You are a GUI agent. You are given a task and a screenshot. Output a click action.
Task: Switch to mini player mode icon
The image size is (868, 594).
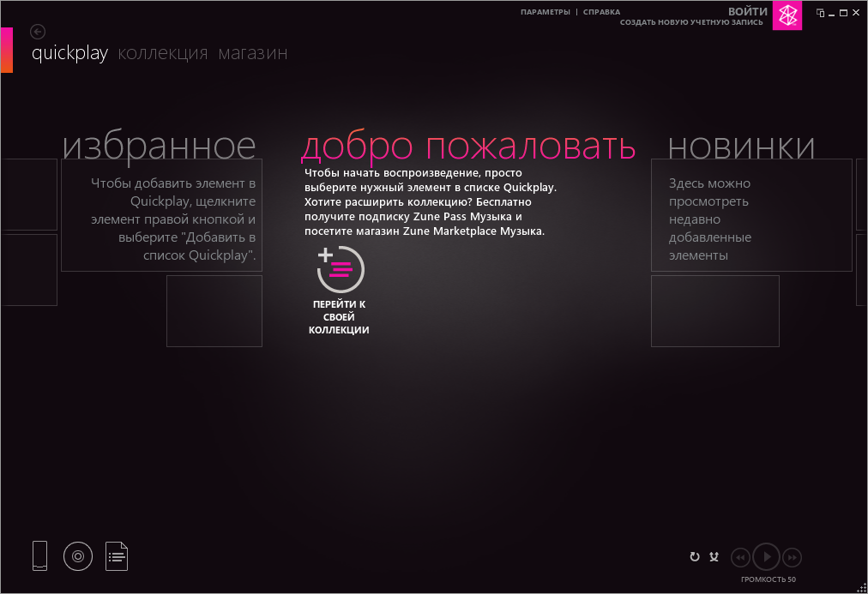coord(820,13)
